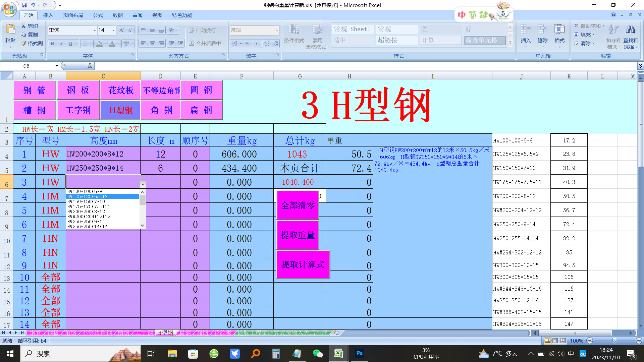Image resolution: width=644 pixels, height=362 pixels.
Task: Switch to Page Layout view in status bar
Action: click(x=555, y=341)
